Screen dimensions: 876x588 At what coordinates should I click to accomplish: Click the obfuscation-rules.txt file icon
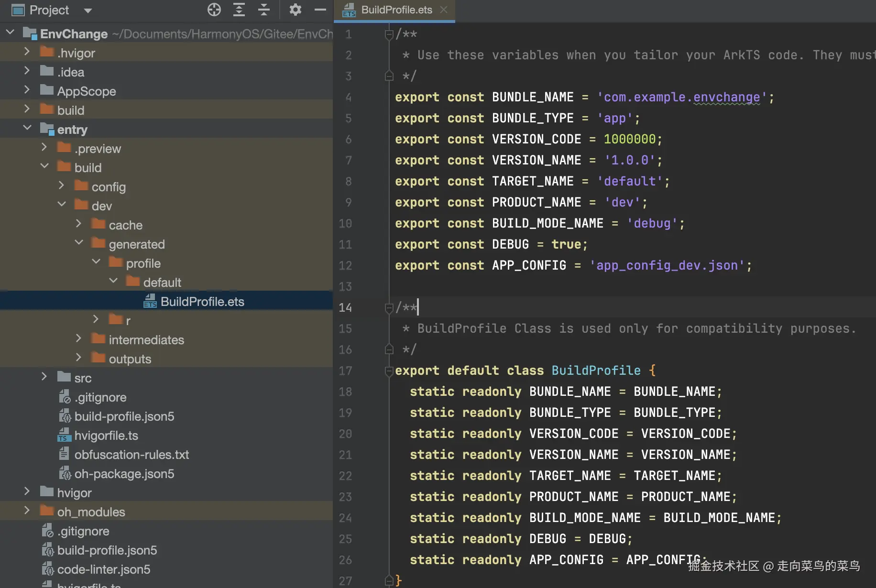click(64, 454)
